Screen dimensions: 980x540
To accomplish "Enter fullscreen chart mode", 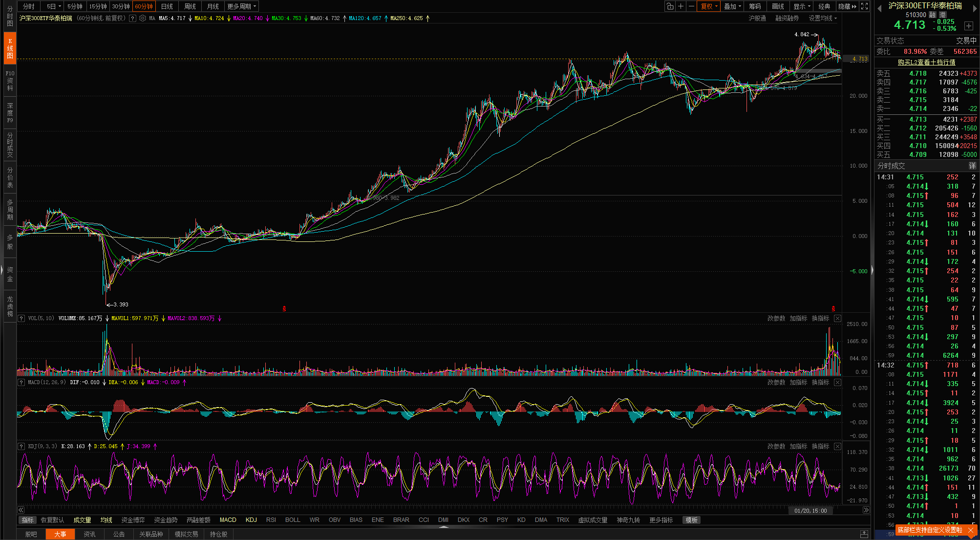I will pyautogui.click(x=864, y=6).
